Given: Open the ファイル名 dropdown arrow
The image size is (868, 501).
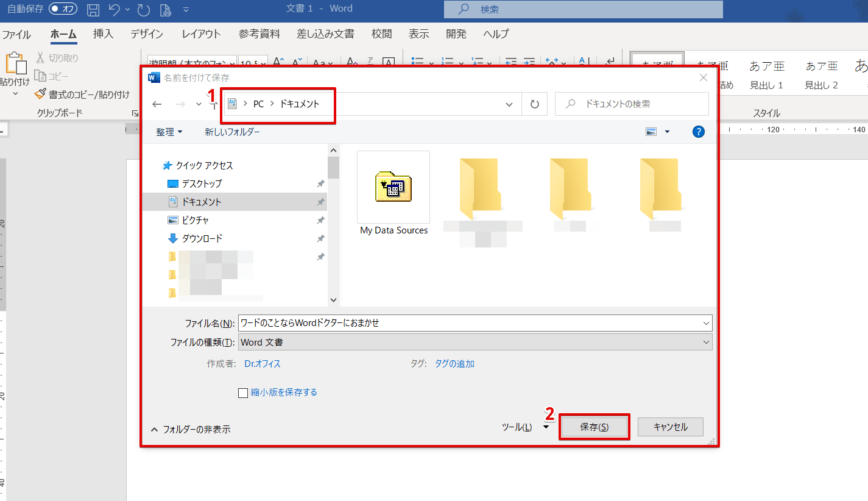Looking at the screenshot, I should 706,323.
